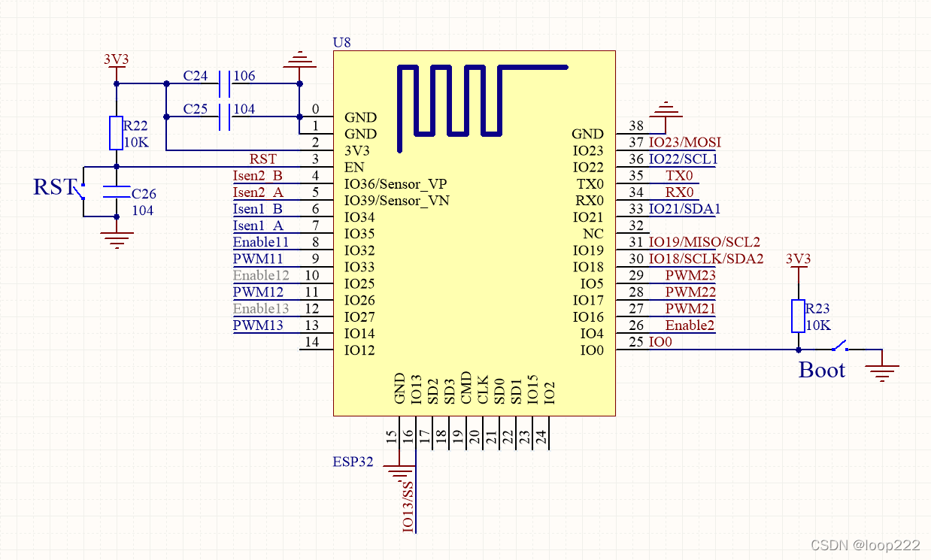The height and width of the screenshot is (560, 931).
Task: Select the R22 resistor symbol
Action: 116,133
